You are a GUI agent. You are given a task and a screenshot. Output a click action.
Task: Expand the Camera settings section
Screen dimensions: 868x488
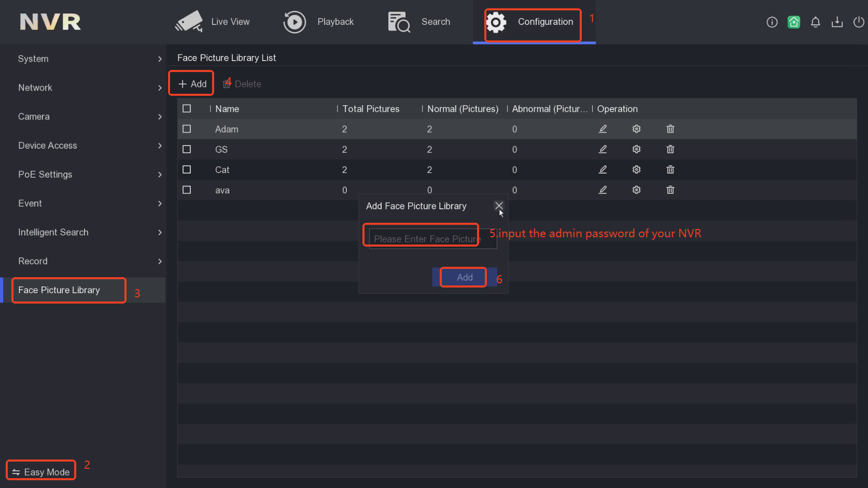pyautogui.click(x=83, y=117)
